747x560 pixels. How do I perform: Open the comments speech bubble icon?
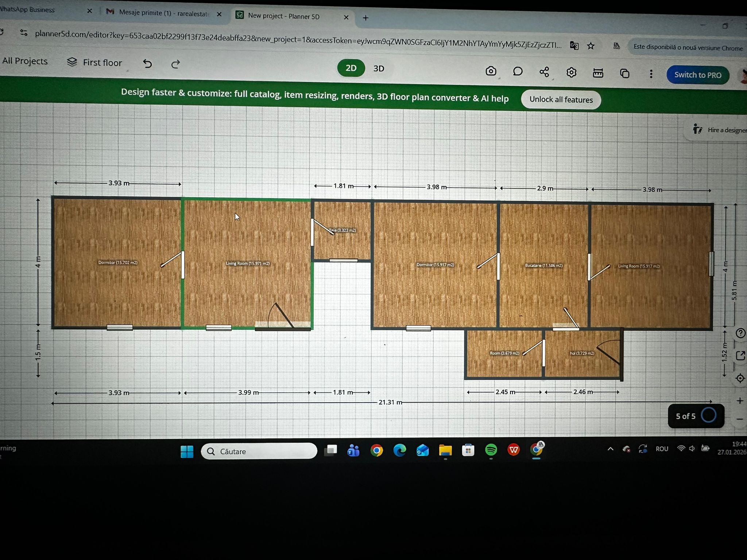tap(518, 71)
